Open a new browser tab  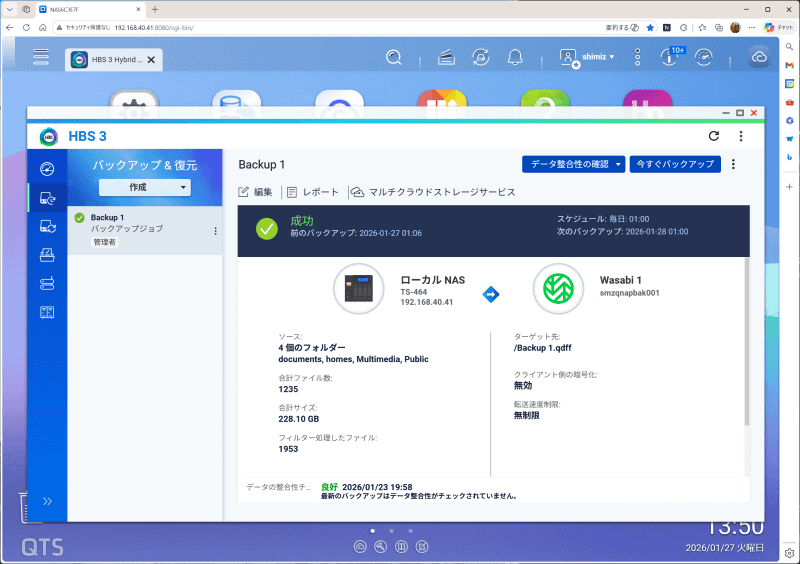point(155,9)
